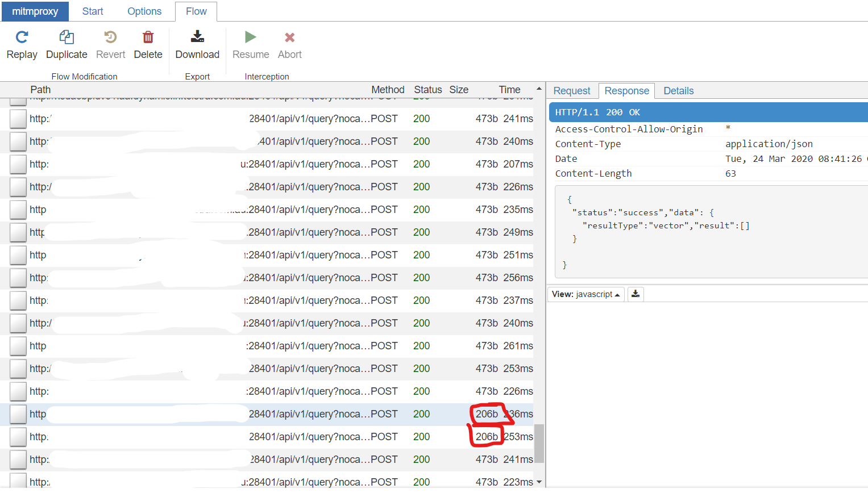Click the Content-Length header name
868x493 pixels.
coord(593,174)
